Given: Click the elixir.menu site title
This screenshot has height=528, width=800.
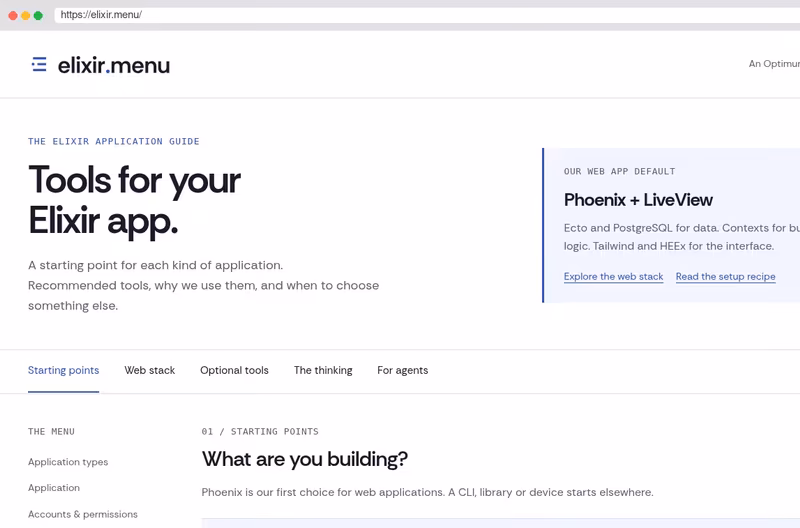Looking at the screenshot, I should pos(114,65).
